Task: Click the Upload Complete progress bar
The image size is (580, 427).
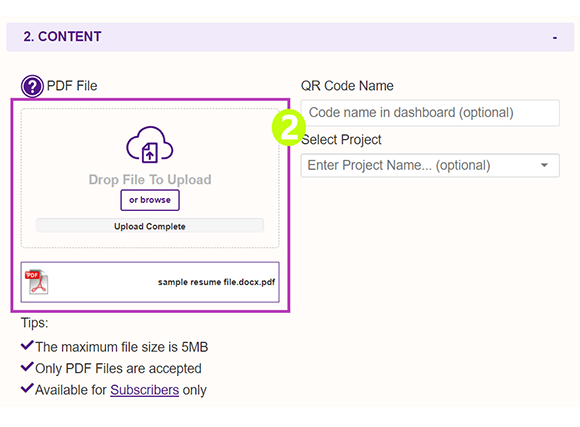Action: tap(150, 226)
